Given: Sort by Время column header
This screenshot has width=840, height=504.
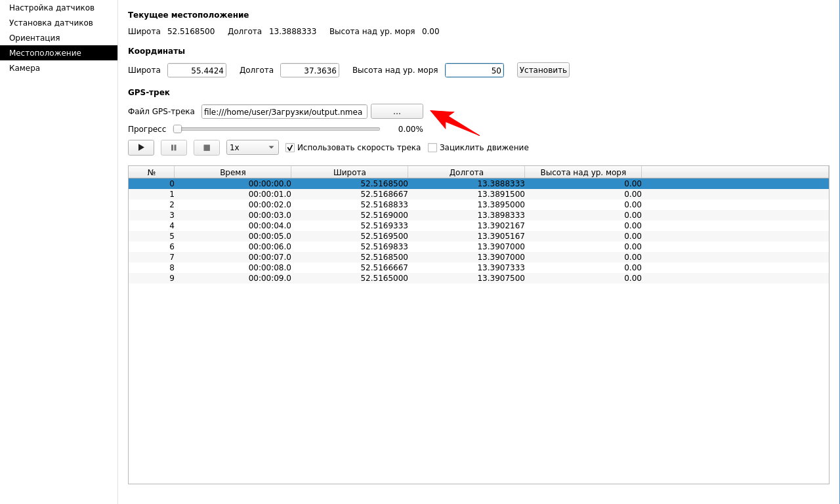Looking at the screenshot, I should coord(233,173).
